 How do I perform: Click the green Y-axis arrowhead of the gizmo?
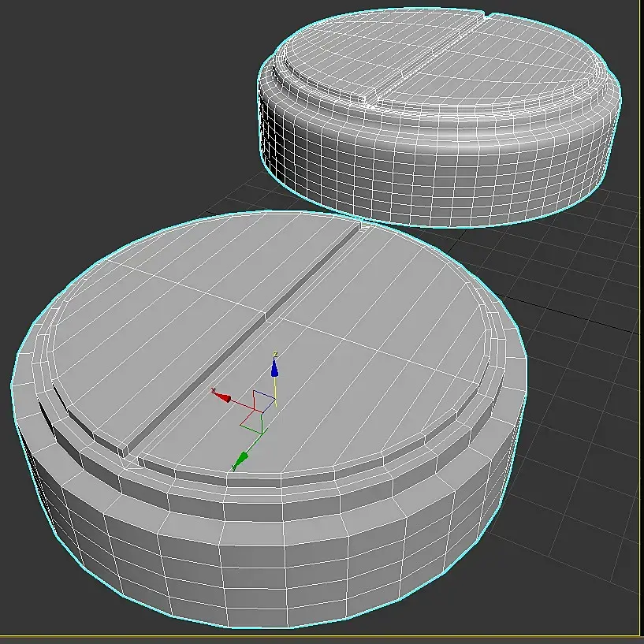[242, 459]
